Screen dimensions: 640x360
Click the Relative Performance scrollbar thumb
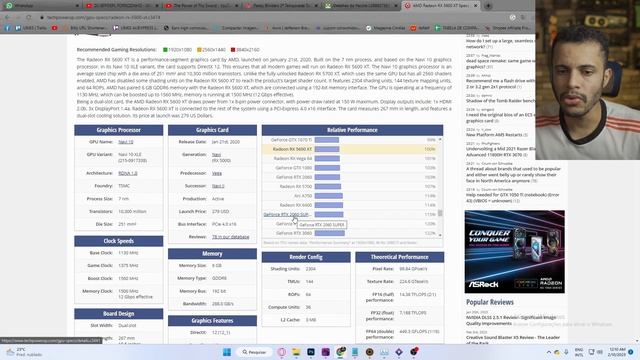pyautogui.click(x=440, y=213)
